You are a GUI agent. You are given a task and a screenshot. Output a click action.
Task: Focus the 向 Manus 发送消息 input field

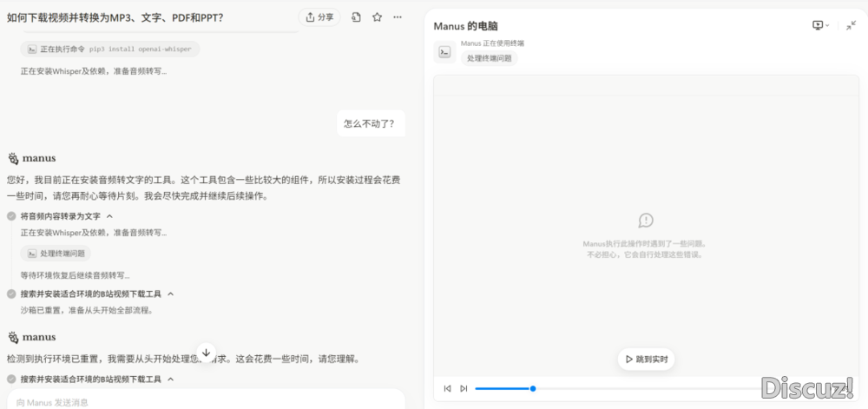(x=206, y=402)
